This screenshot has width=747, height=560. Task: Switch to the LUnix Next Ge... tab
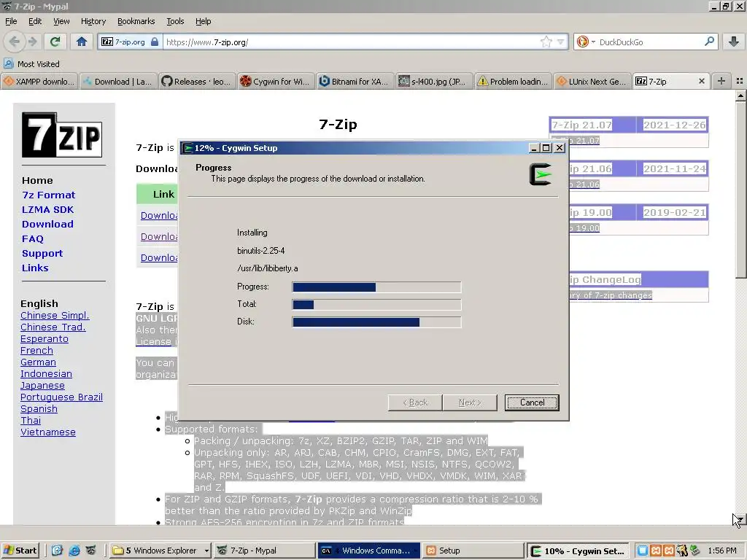(592, 82)
